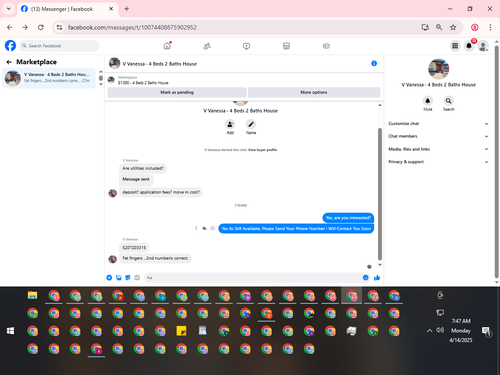The width and height of the screenshot is (500, 375).
Task: Open Chrome zoom magnifier icon
Action: (439, 27)
